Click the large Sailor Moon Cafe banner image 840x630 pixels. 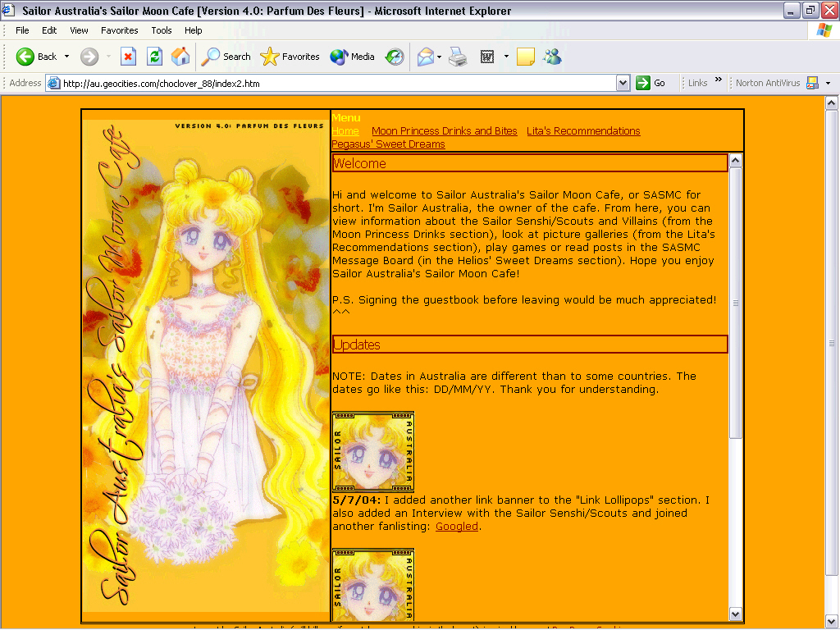[206, 366]
